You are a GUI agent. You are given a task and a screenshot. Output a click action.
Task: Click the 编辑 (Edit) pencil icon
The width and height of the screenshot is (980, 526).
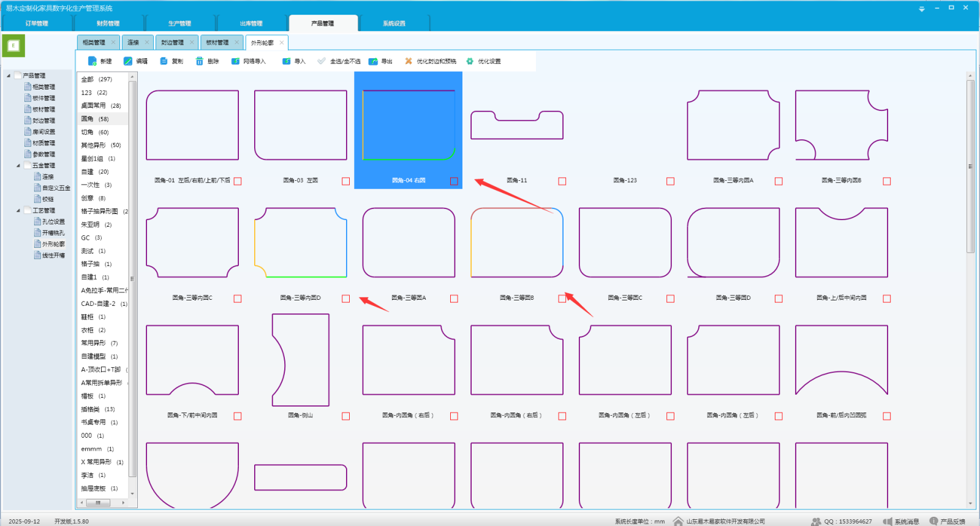tap(128, 61)
